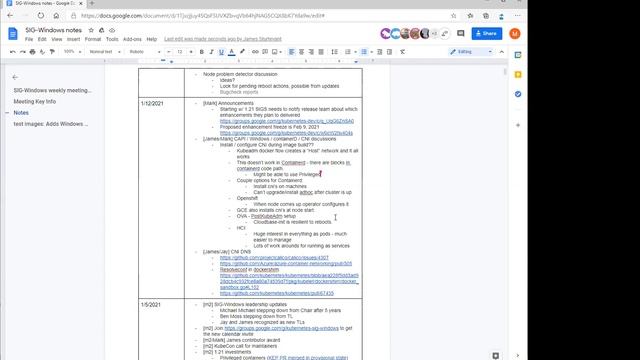This screenshot has width=640, height=360.
Task: Increase the indent
Action: point(389,52)
